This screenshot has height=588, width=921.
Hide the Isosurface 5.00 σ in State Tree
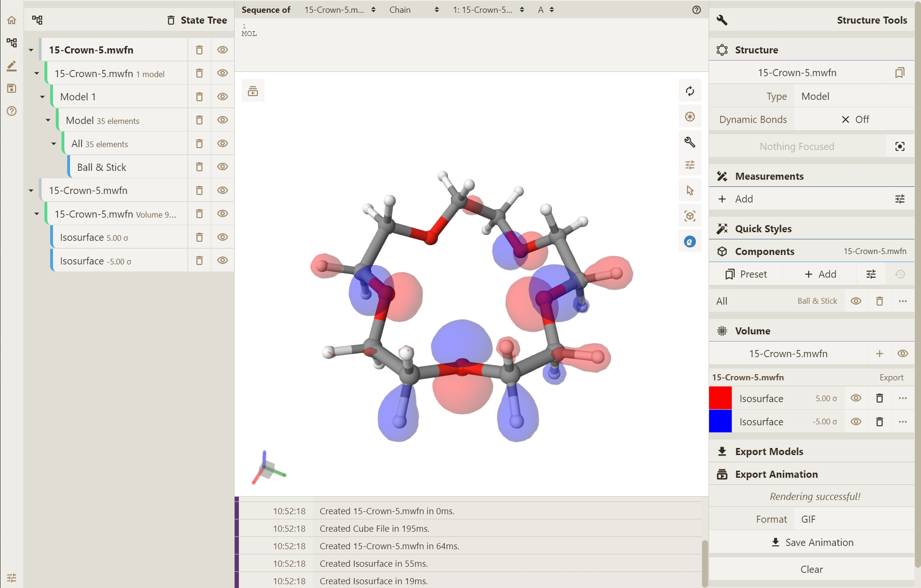(222, 237)
